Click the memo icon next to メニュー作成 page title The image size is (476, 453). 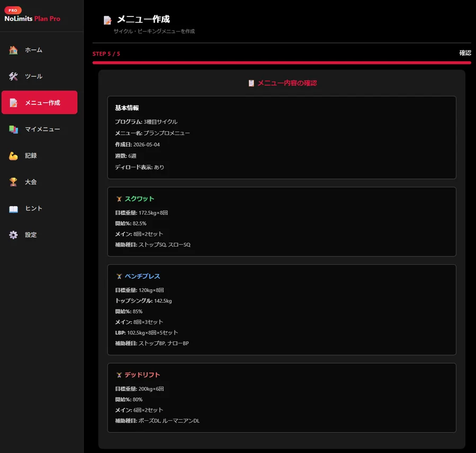coord(107,20)
